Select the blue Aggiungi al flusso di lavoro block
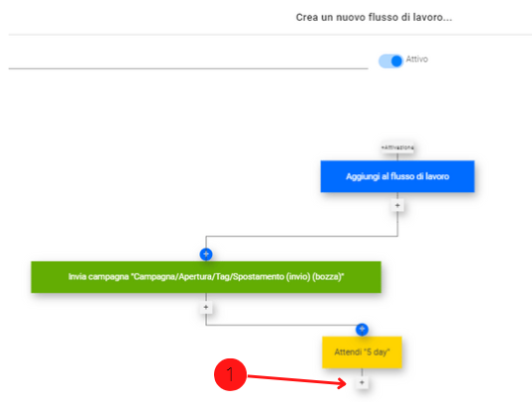This screenshot has height=402, width=532. [397, 176]
